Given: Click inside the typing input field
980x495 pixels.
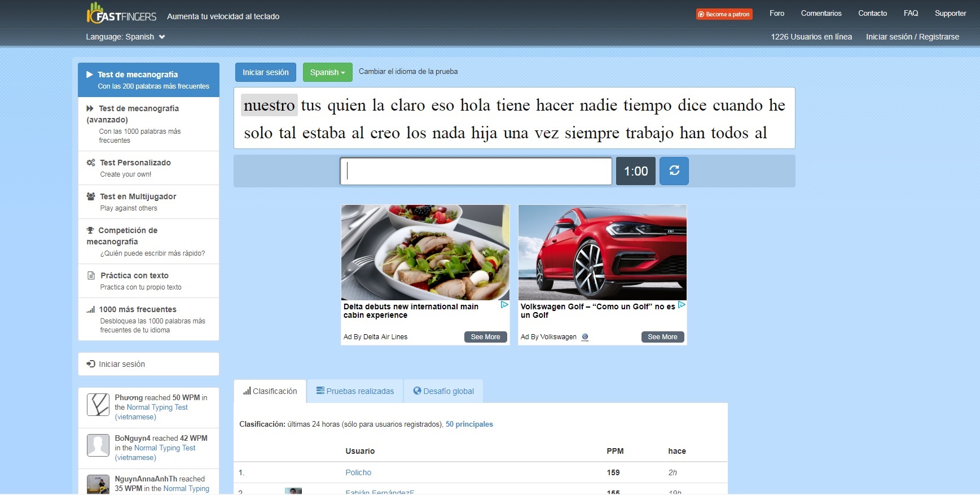Looking at the screenshot, I should coord(476,171).
